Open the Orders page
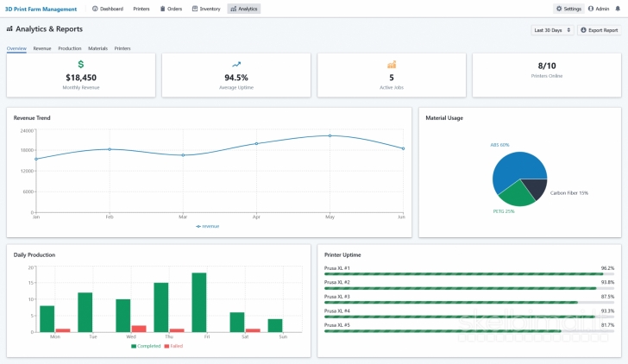Viewport: 628px width, 364px height. point(170,9)
